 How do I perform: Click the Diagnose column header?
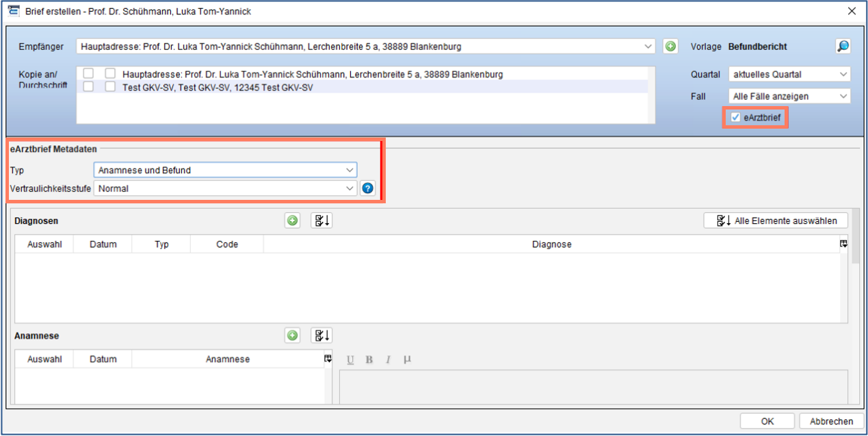coord(551,244)
